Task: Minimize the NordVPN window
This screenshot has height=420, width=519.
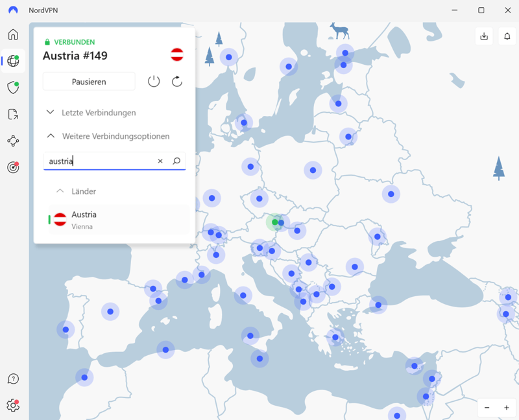Action: pos(455,10)
